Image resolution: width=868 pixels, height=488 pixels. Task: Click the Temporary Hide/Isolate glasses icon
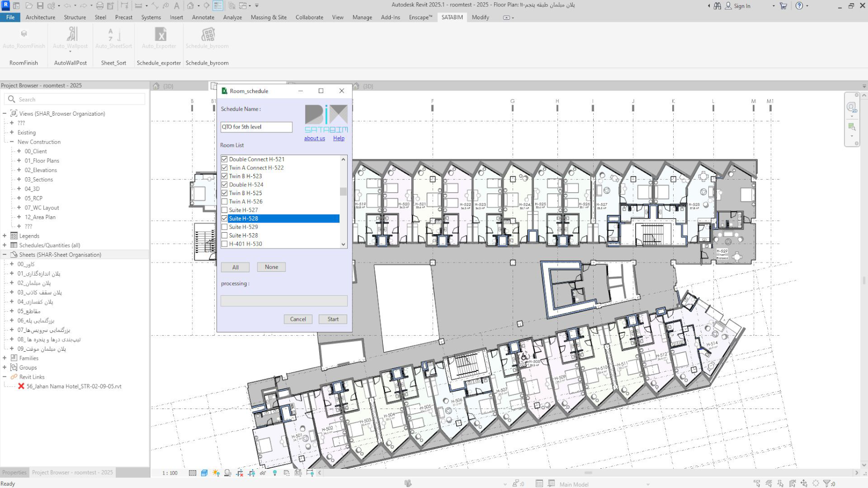coord(263,473)
